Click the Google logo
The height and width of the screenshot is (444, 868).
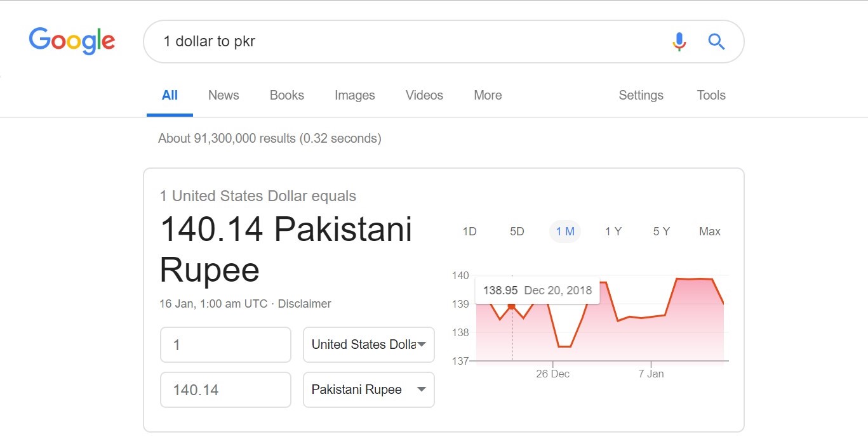[72, 41]
